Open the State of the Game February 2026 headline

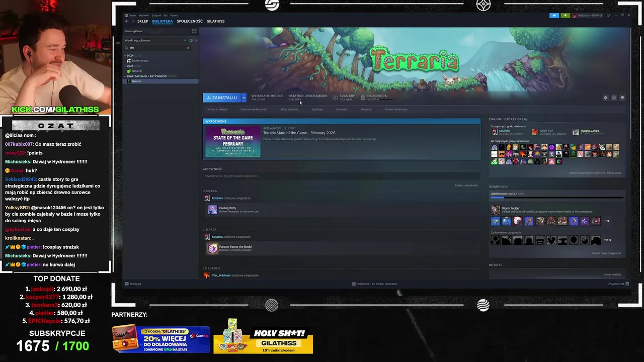click(x=299, y=133)
